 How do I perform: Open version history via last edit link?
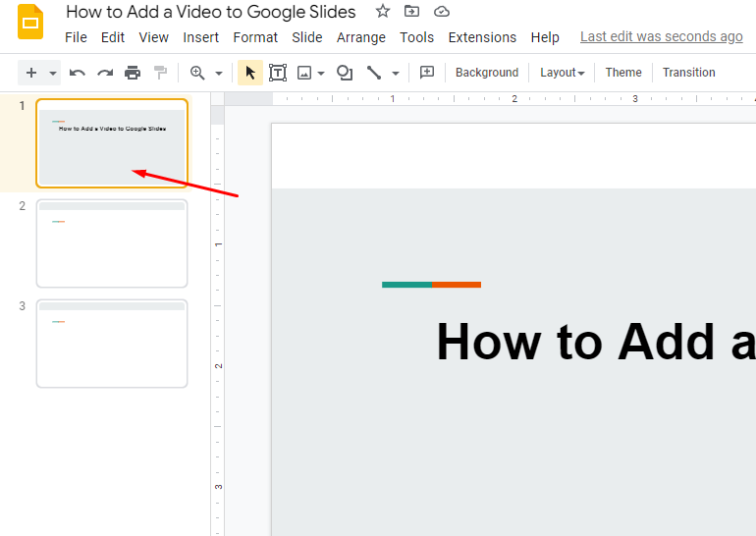tap(661, 36)
